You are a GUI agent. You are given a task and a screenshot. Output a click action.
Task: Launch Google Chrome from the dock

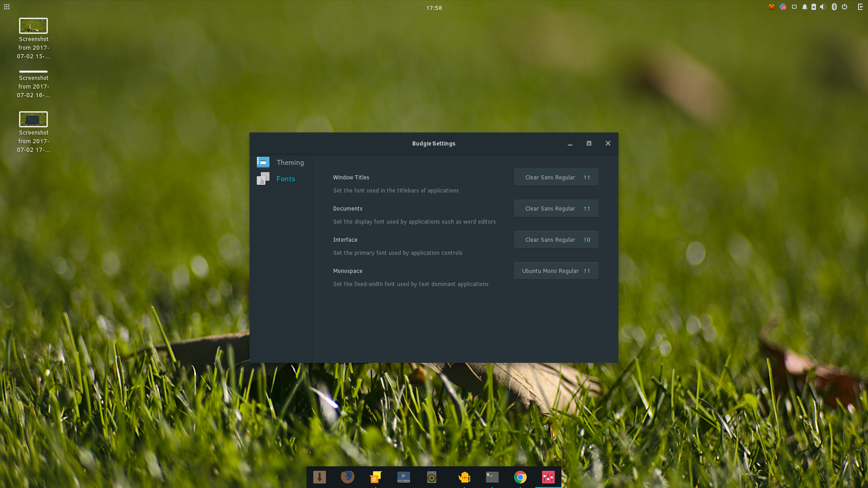pos(520,477)
